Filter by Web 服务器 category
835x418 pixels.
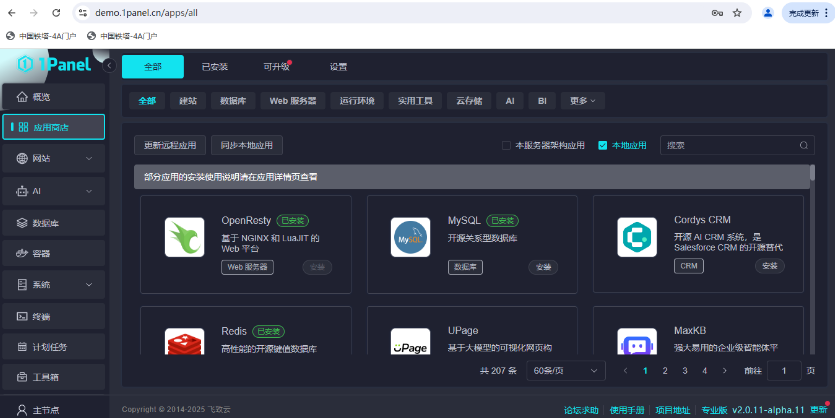[x=293, y=101]
